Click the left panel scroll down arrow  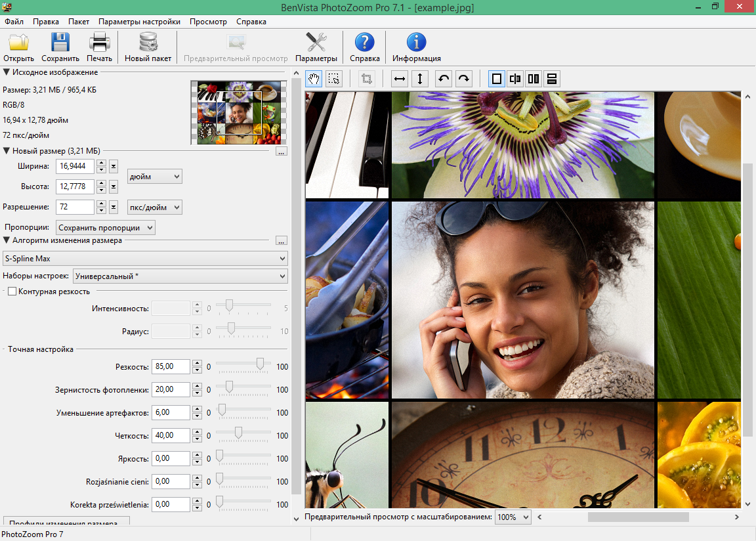(x=296, y=519)
